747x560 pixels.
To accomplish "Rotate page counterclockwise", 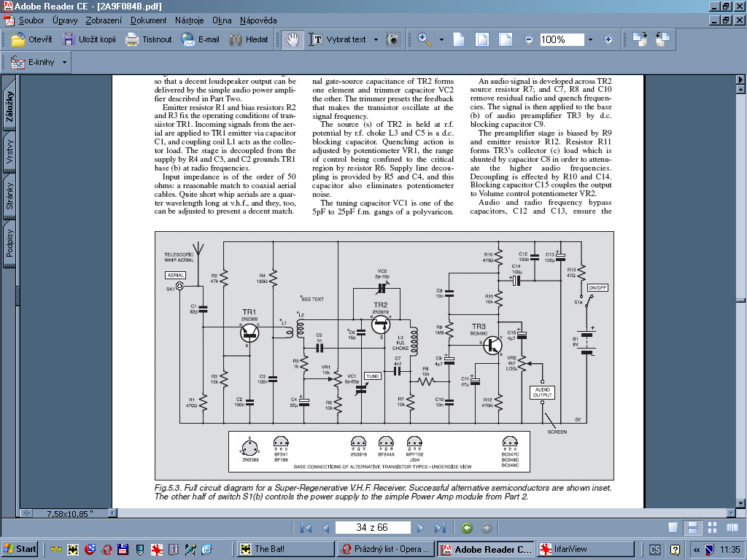I will pyautogui.click(x=662, y=39).
